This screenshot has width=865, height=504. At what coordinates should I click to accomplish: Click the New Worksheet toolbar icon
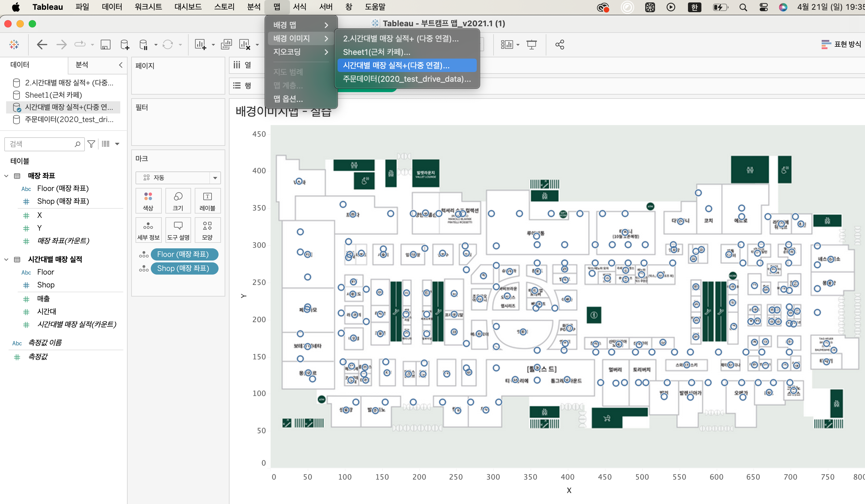point(201,45)
